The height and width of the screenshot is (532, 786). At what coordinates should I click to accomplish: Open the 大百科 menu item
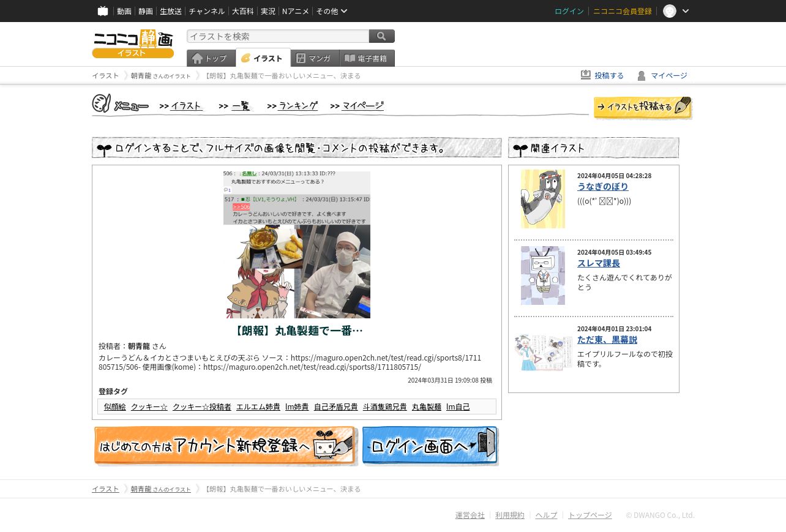(242, 11)
